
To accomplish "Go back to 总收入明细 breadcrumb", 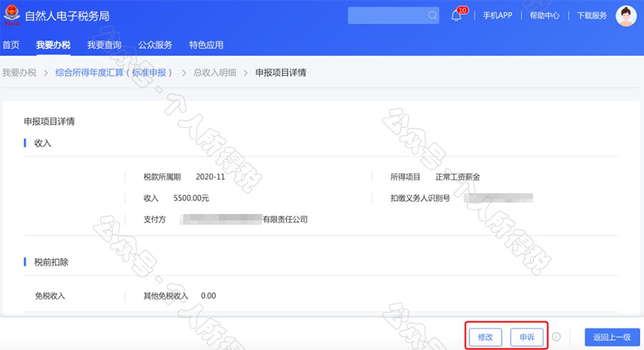I will tap(215, 73).
